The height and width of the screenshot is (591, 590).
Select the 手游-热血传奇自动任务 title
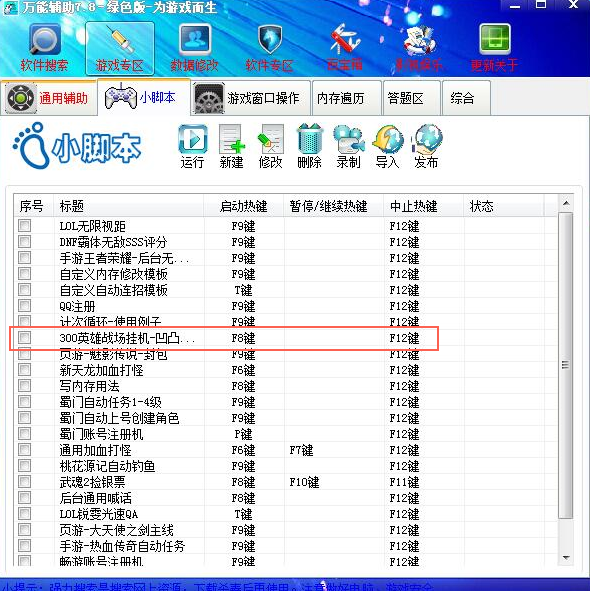(122, 546)
